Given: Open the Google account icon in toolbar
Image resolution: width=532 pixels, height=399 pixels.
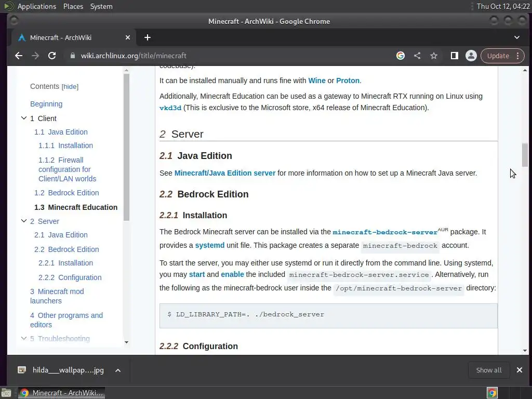Looking at the screenshot, I should [401, 56].
